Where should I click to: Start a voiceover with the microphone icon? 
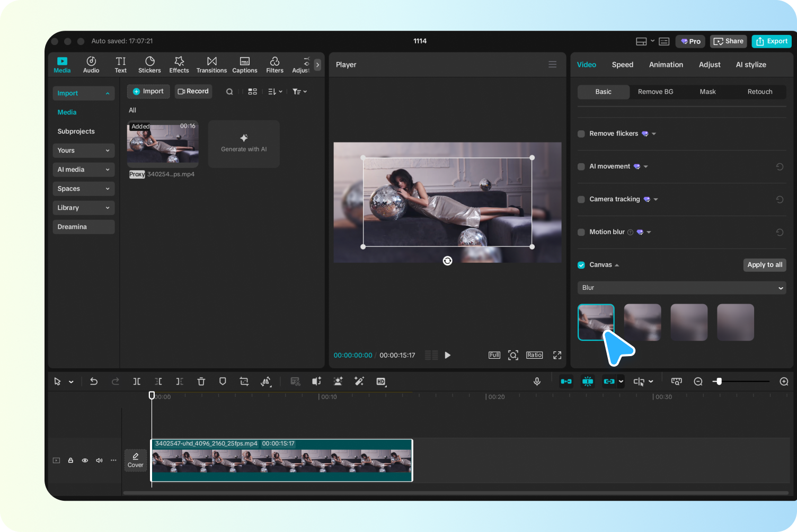pos(537,381)
